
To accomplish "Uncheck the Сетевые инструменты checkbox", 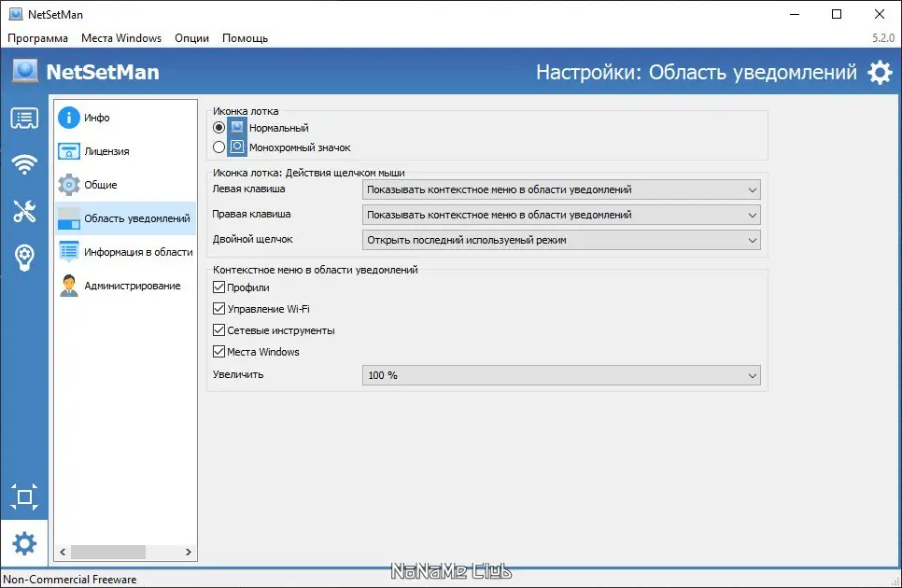I will coord(218,329).
